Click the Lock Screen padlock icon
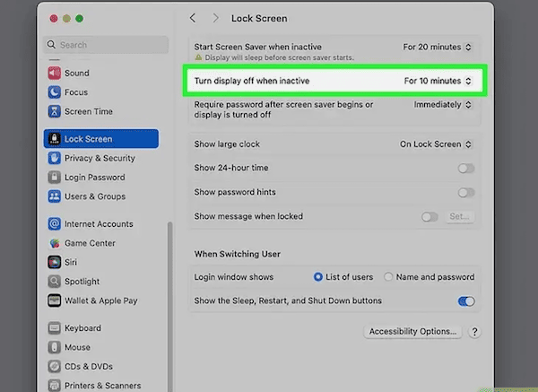Screen dimensions: 538x392 coord(54,139)
